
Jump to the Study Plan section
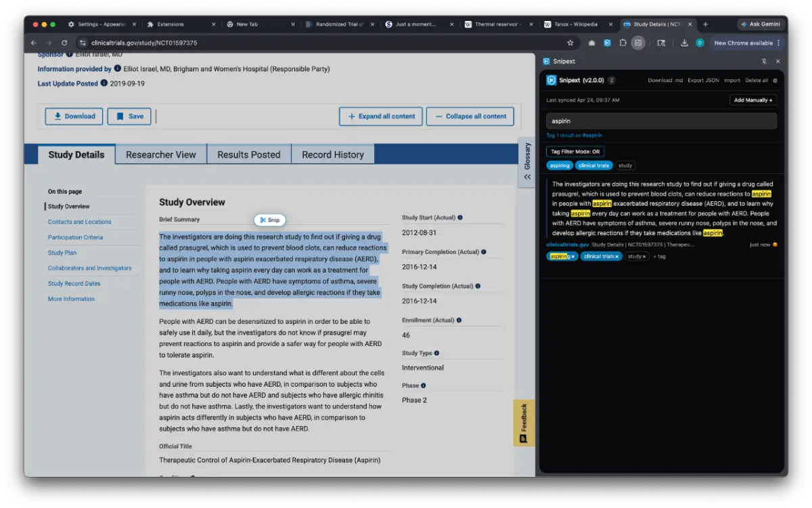tap(62, 253)
